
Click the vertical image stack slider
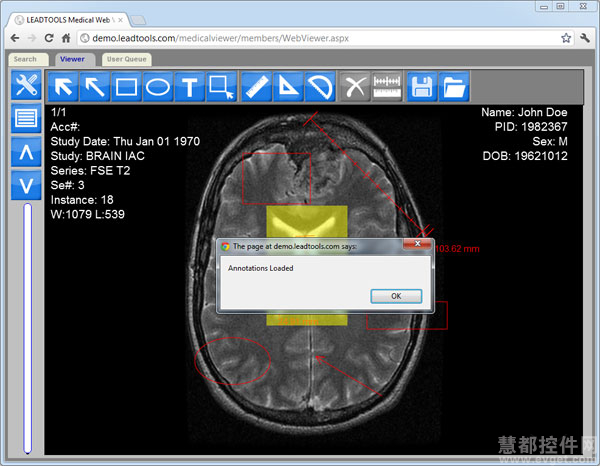(27, 328)
